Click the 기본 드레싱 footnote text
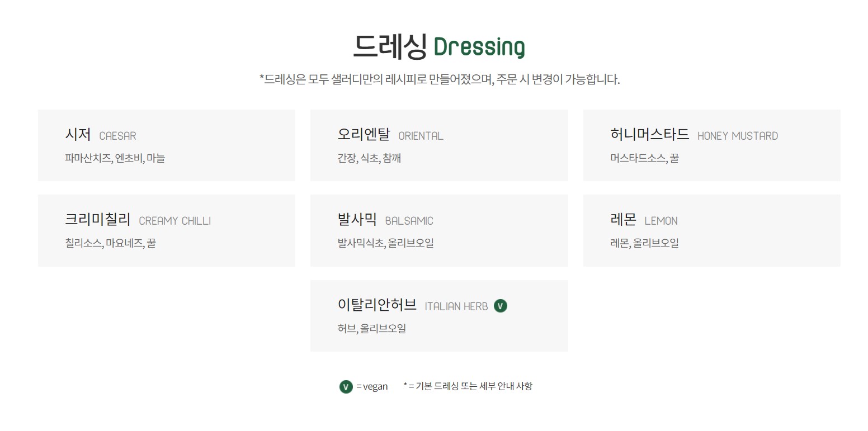 [468, 386]
